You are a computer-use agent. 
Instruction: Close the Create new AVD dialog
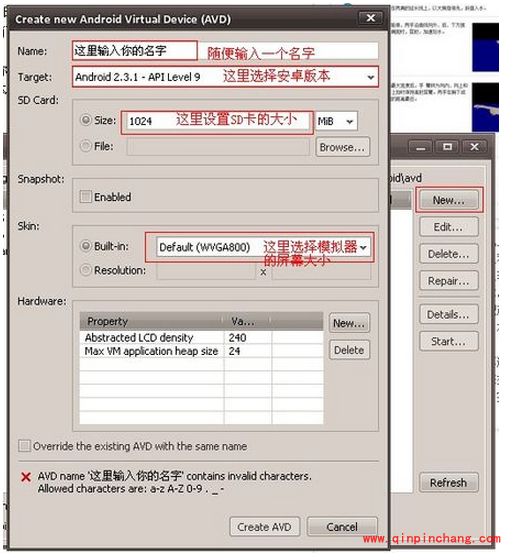coord(371,18)
